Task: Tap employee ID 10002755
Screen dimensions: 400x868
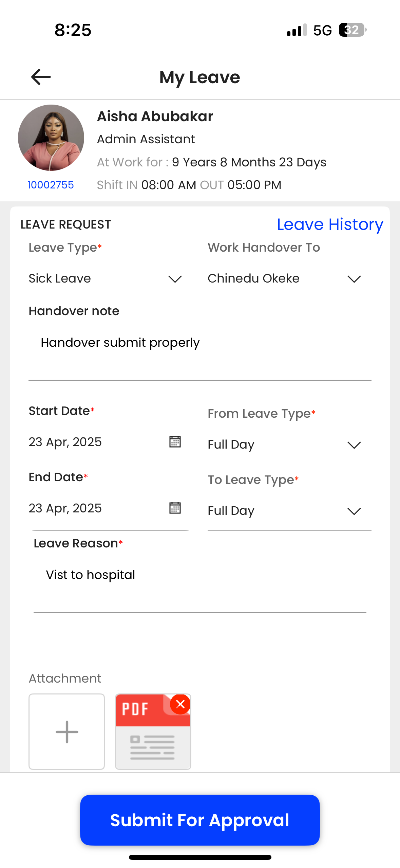Action: coord(51,185)
